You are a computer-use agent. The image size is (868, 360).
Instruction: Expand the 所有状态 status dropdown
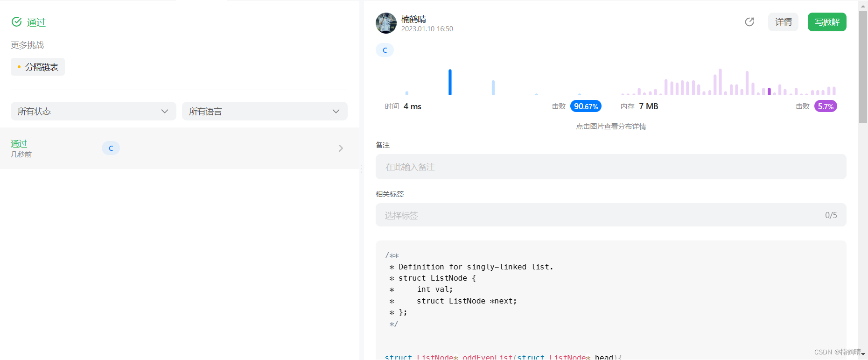93,111
